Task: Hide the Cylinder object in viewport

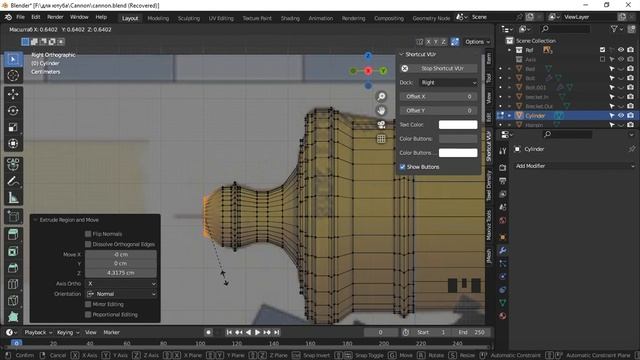Action: pos(621,116)
